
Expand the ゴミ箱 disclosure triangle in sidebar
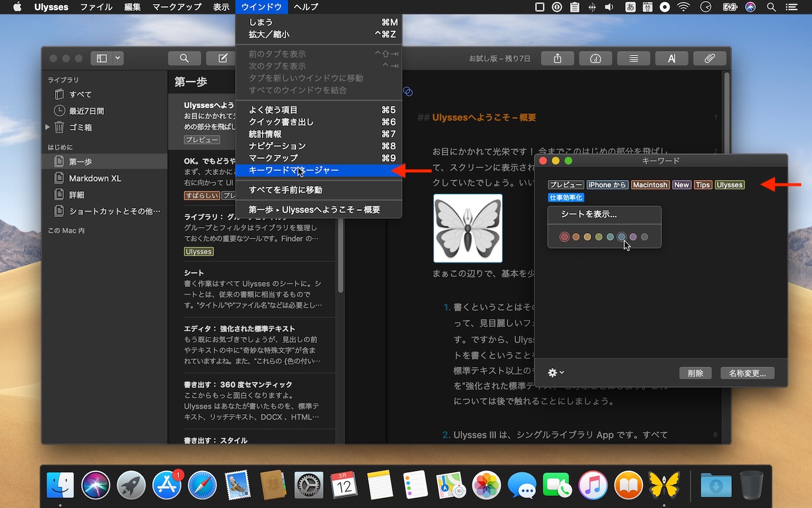click(48, 127)
